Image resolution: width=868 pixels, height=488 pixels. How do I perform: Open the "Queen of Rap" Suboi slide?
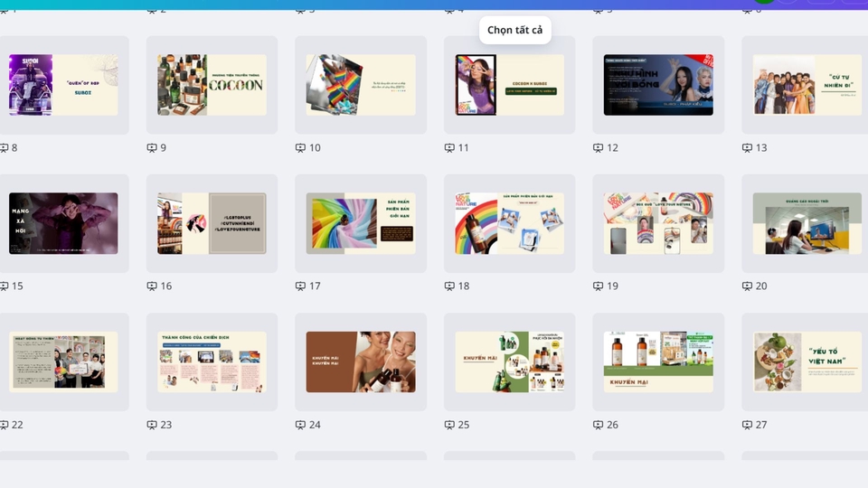63,85
